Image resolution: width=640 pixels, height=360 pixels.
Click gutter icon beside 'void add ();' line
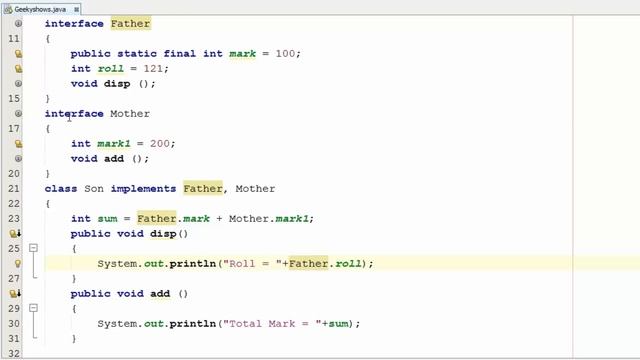(18, 159)
